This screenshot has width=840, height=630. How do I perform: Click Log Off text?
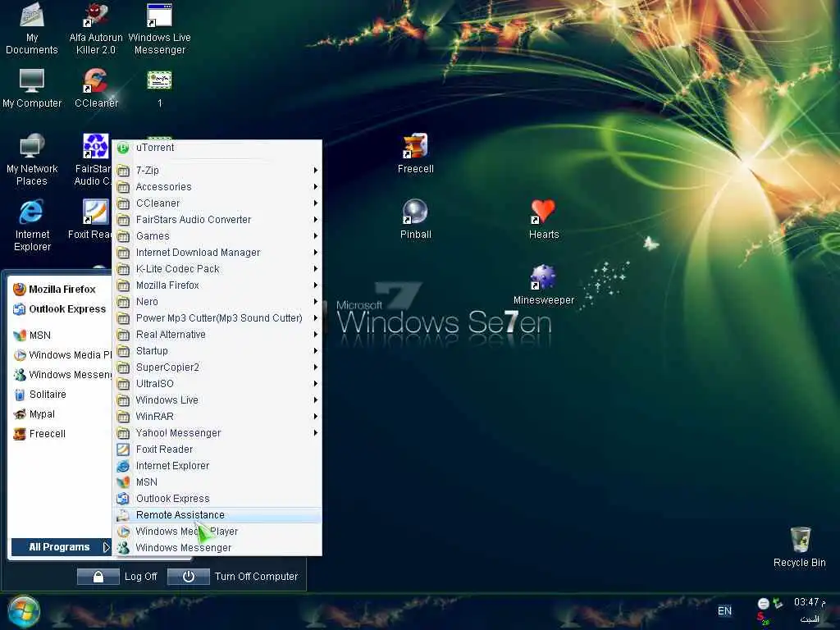(x=141, y=577)
